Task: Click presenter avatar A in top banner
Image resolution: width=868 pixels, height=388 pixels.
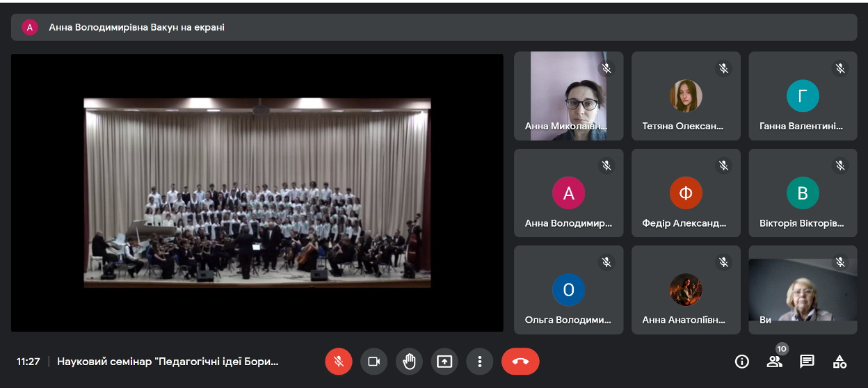Action: point(30,27)
